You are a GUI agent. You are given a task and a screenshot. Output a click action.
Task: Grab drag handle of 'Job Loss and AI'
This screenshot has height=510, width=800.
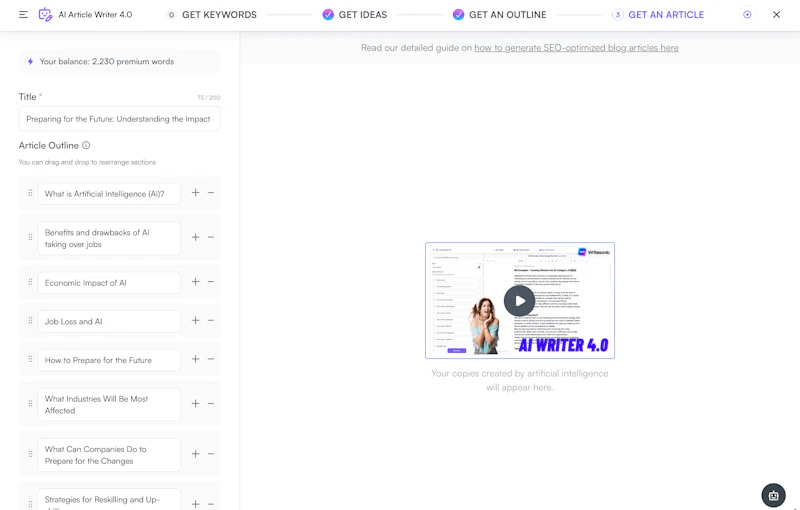(30, 320)
